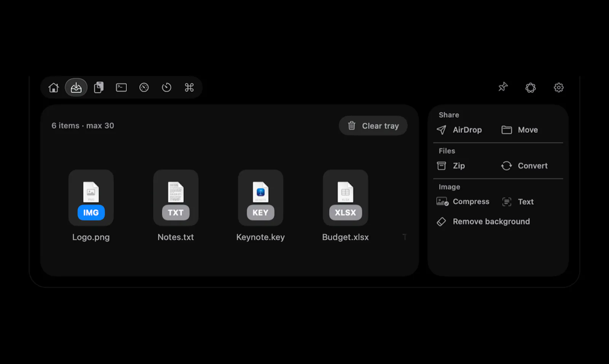This screenshot has width=609, height=364.
Task: Click Remove background action
Action: (483, 222)
